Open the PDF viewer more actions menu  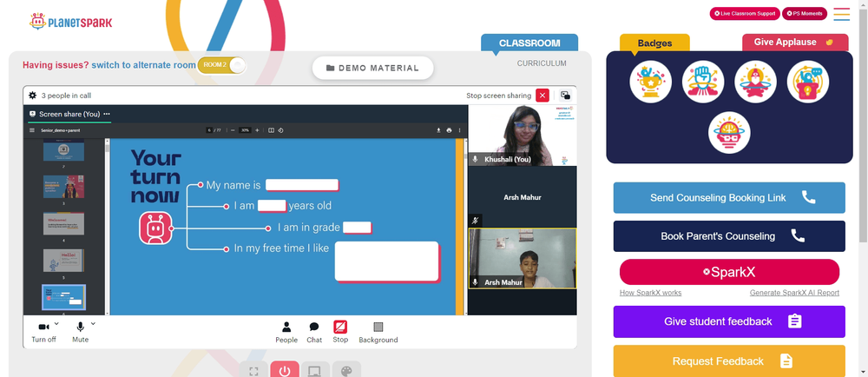pyautogui.click(x=459, y=130)
